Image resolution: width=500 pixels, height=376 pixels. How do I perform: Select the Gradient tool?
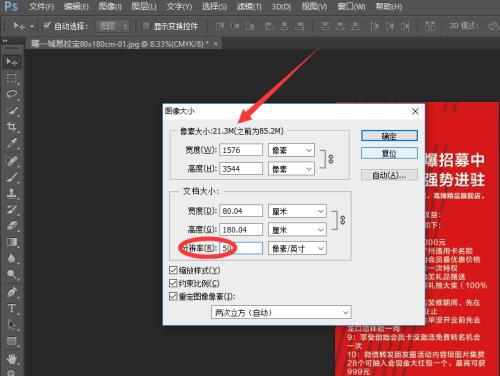12,242
